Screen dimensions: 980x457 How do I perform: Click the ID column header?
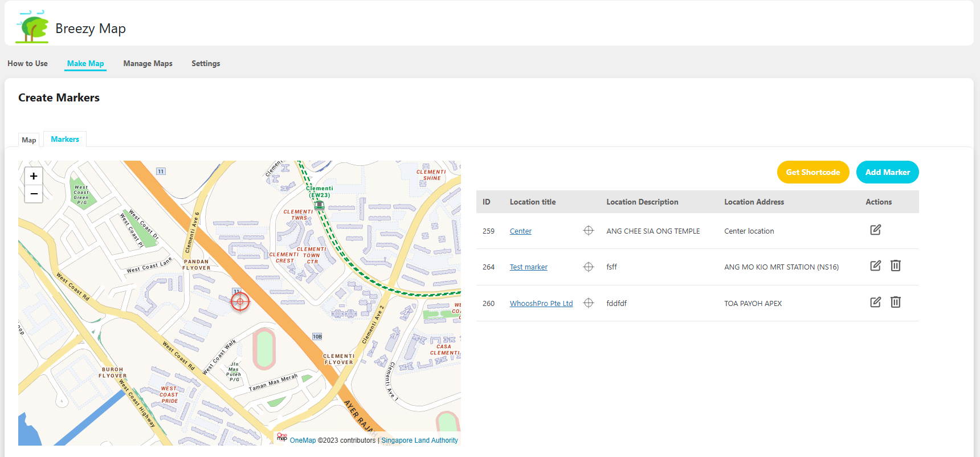(486, 202)
